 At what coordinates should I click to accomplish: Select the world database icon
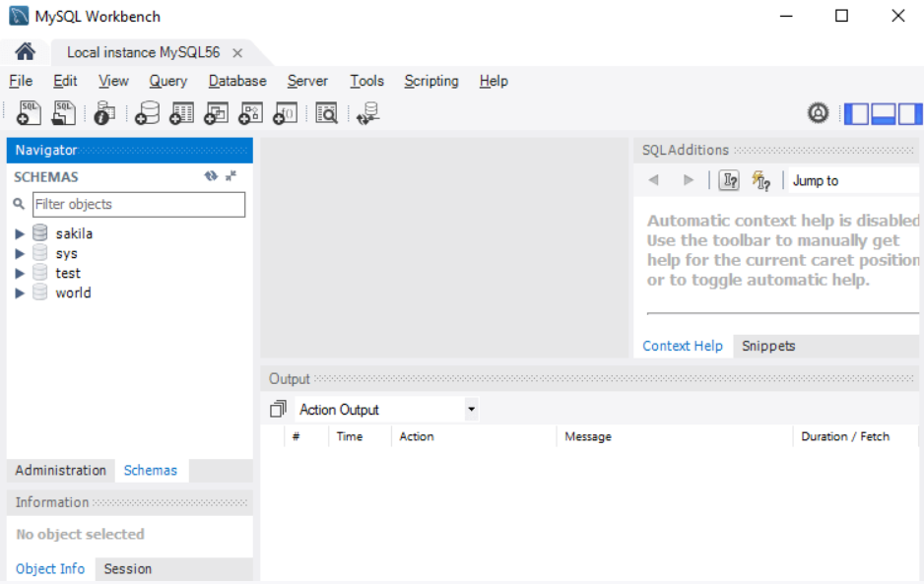click(x=39, y=292)
